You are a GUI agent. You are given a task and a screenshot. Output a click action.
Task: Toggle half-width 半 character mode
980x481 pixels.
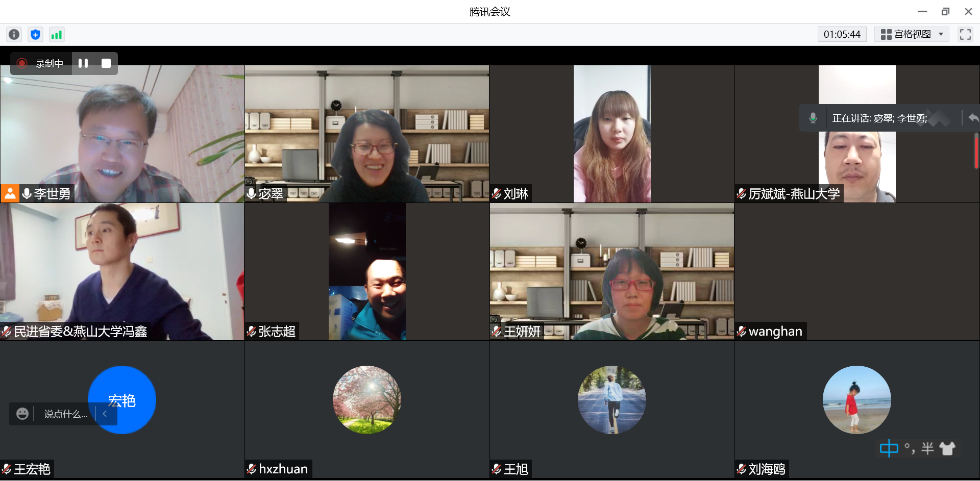[x=927, y=448]
